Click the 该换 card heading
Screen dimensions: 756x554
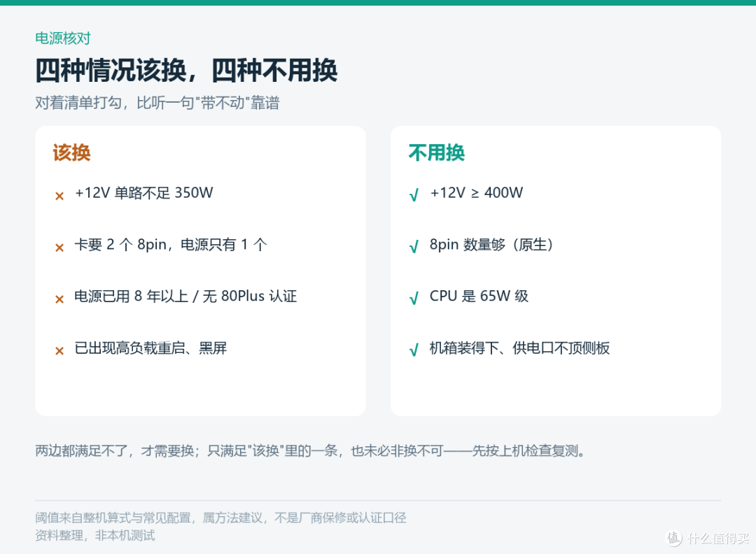[72, 152]
